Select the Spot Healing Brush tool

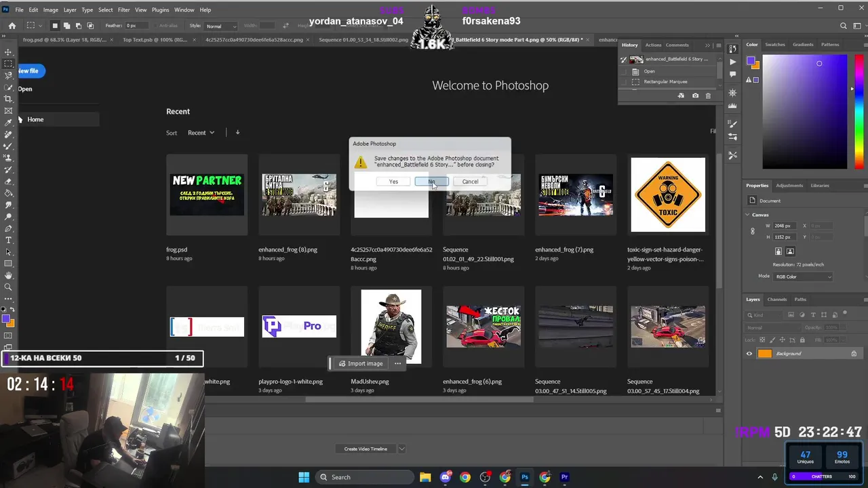(8, 134)
